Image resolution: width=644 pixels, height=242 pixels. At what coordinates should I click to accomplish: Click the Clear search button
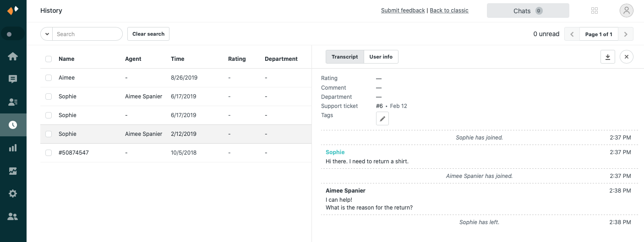[x=148, y=34]
